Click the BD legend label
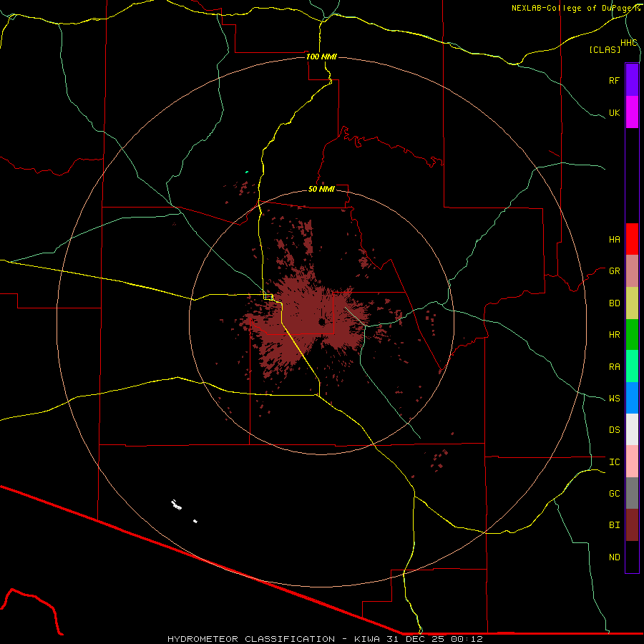644x644 pixels. (614, 303)
